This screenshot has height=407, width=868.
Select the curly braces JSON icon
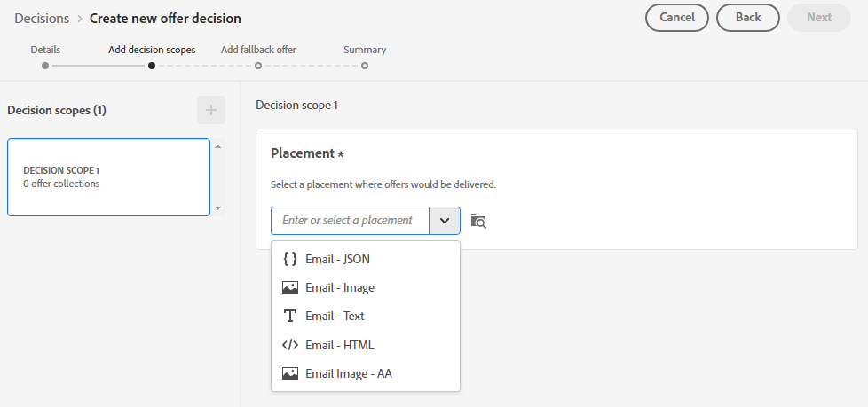tap(290, 259)
